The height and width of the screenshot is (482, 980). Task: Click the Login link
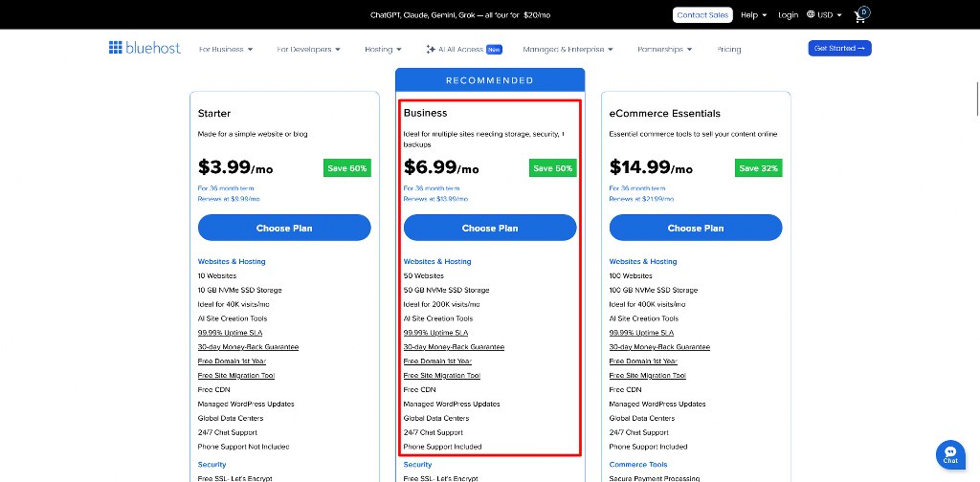pos(789,15)
